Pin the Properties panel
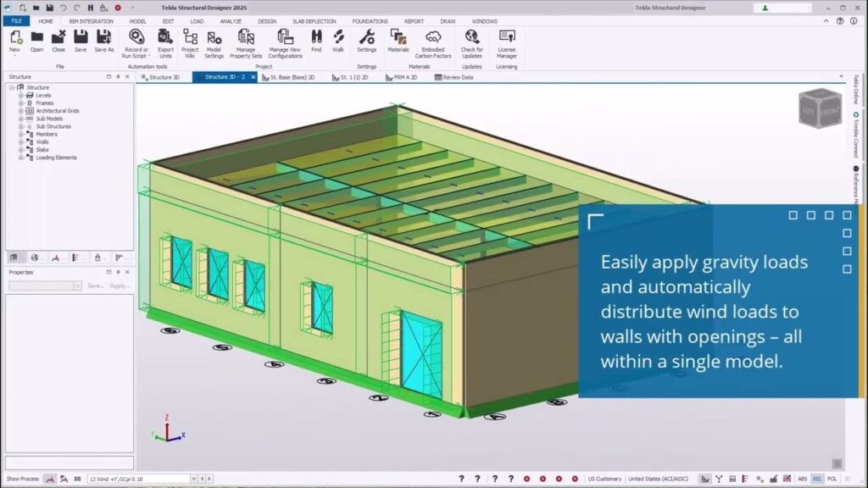868x488 pixels. (x=118, y=272)
